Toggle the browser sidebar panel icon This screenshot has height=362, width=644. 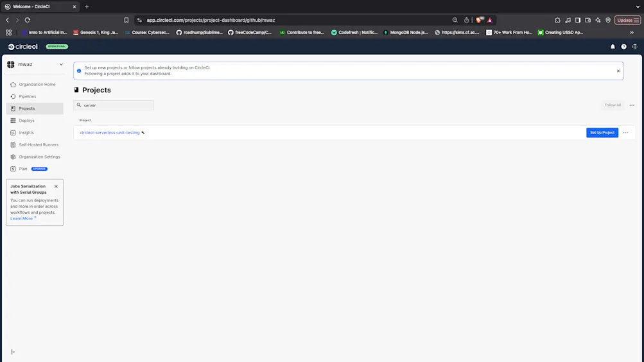pyautogui.click(x=577, y=20)
